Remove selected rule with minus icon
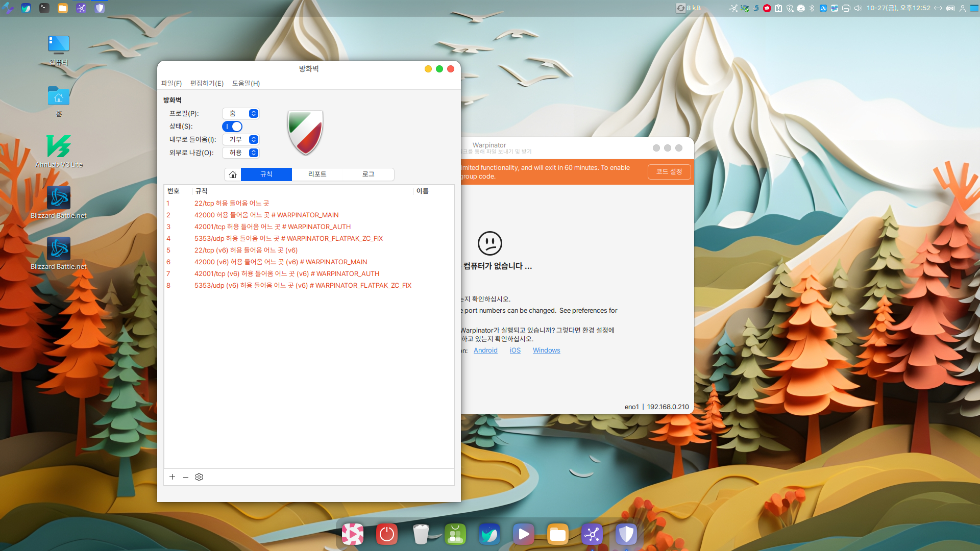The image size is (980, 551). (x=186, y=477)
